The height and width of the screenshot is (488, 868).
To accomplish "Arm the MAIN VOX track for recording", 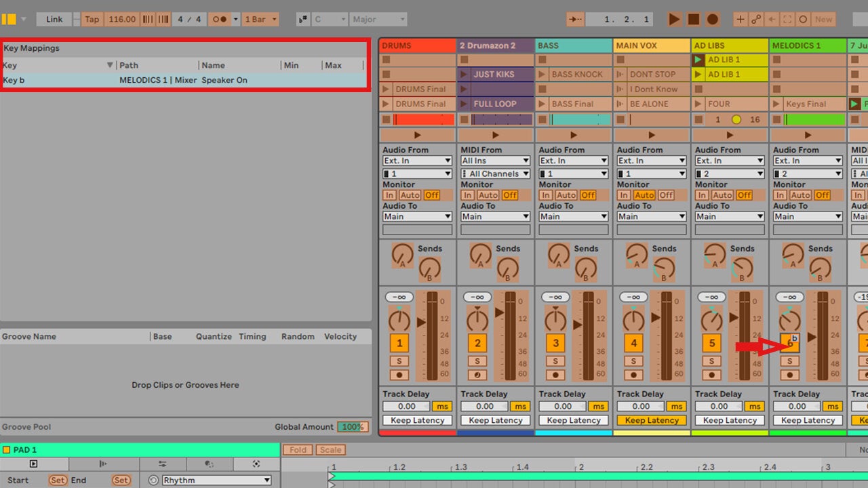I will (633, 375).
